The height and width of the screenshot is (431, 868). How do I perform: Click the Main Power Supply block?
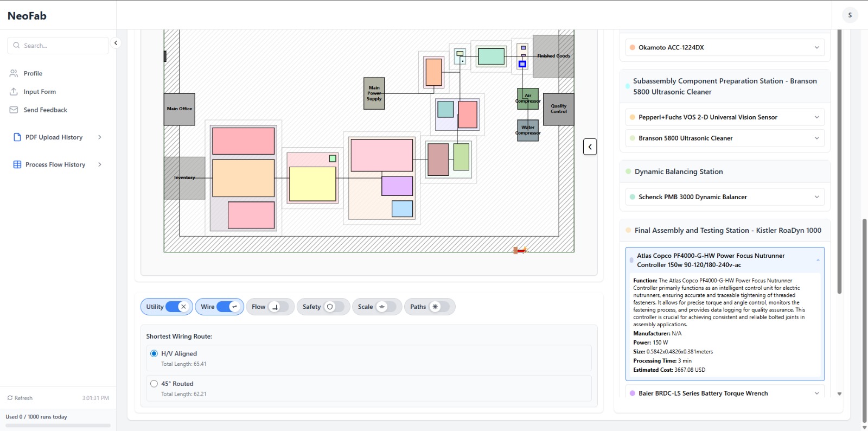374,93
